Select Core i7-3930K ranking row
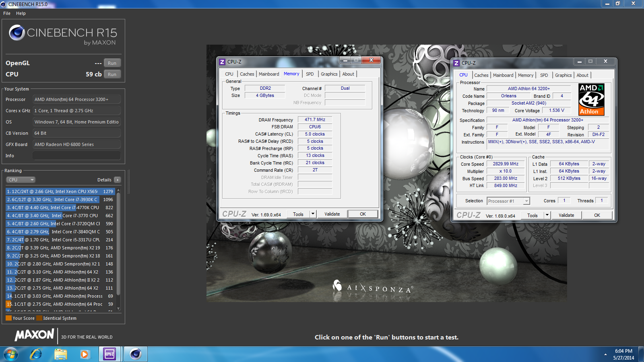 tap(60, 200)
